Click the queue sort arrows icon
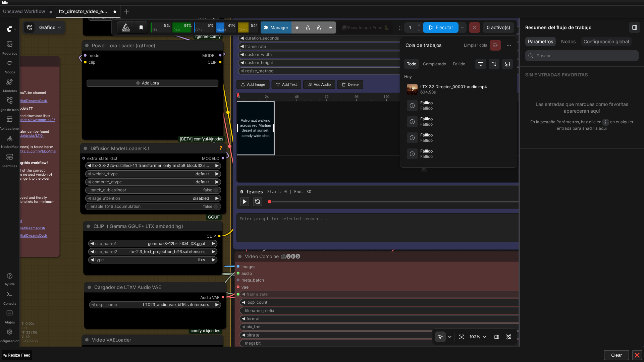This screenshot has height=362, width=644. [494, 64]
